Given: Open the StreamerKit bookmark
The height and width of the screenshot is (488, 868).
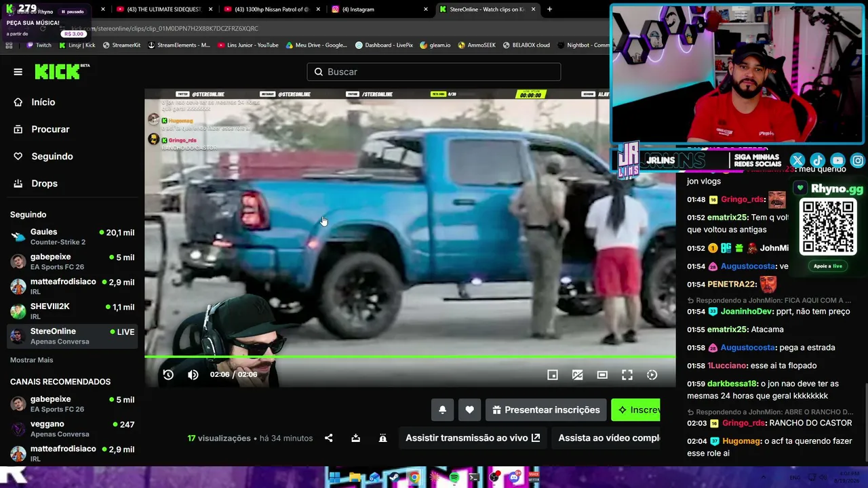Looking at the screenshot, I should tap(121, 45).
